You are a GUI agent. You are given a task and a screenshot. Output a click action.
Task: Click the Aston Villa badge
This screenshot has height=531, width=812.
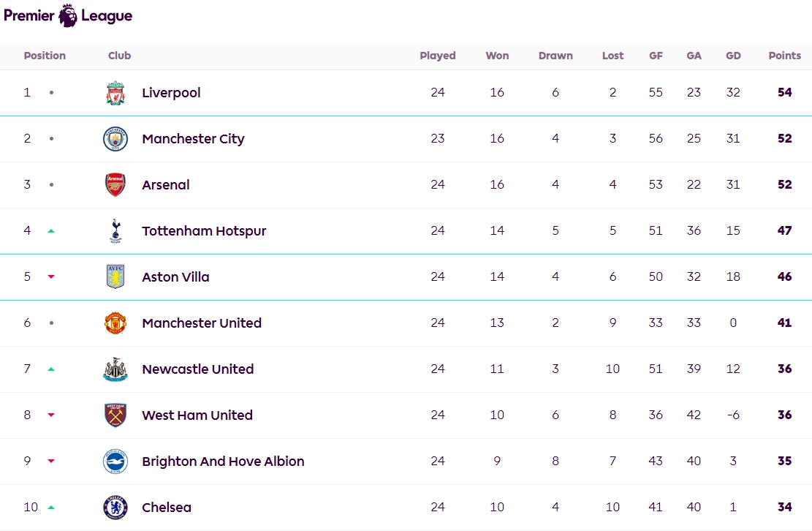pos(115,276)
